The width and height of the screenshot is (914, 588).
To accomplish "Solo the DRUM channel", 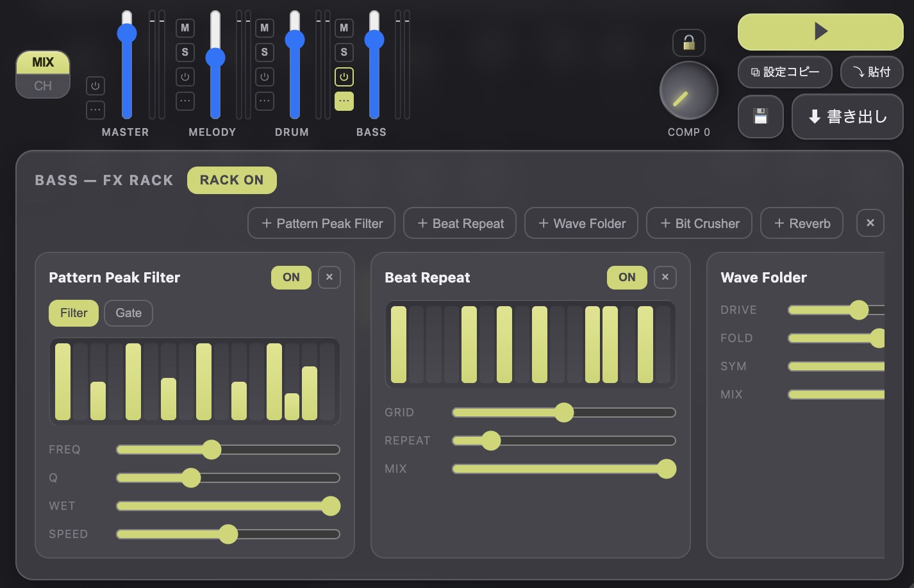I will pyautogui.click(x=265, y=53).
